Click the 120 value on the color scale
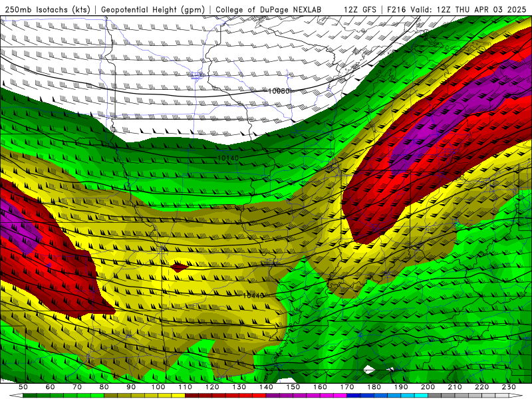Screen dimensions: 532x399 click(212, 387)
